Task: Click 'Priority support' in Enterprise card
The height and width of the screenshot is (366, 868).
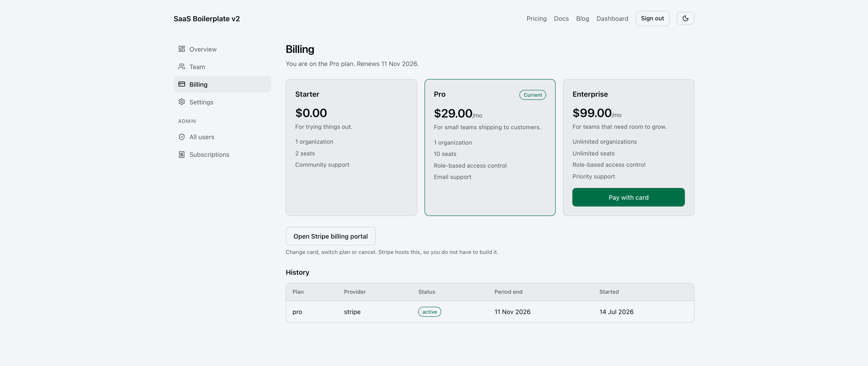Action: coord(593,176)
